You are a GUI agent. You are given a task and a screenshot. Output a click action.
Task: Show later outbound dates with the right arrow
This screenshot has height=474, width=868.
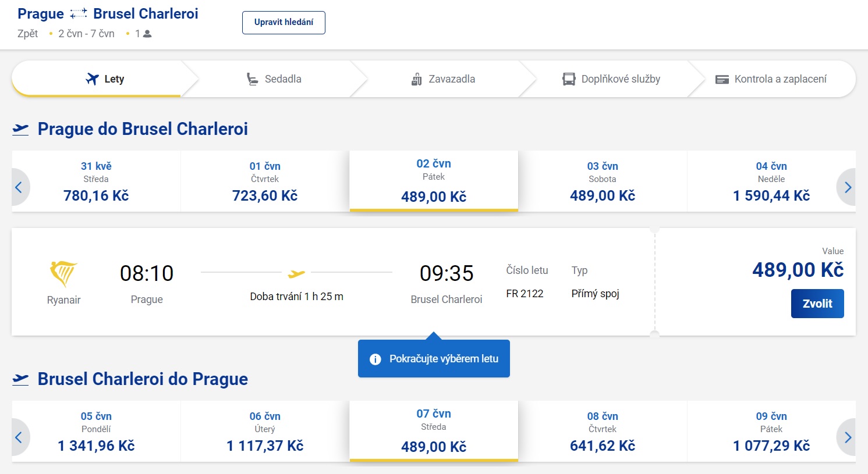tap(847, 187)
